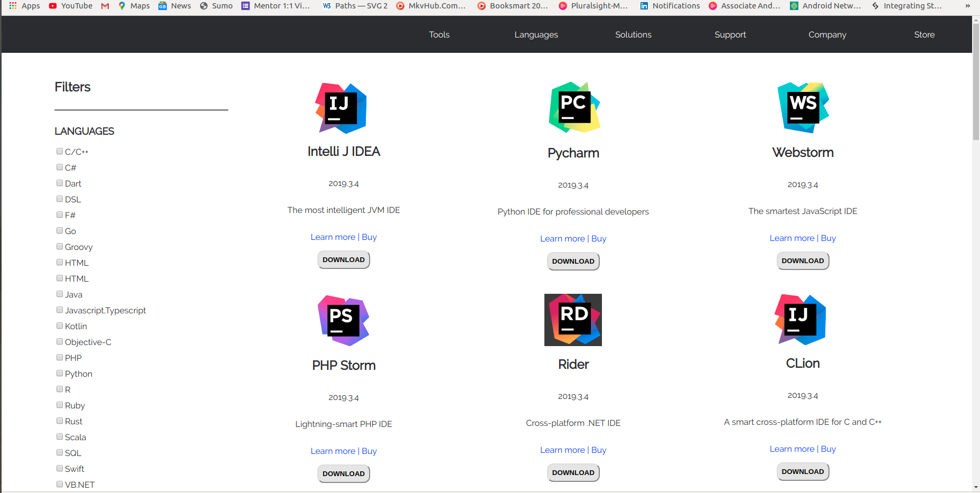Download Webstorm
This screenshot has width=980, height=493.
pyautogui.click(x=803, y=261)
